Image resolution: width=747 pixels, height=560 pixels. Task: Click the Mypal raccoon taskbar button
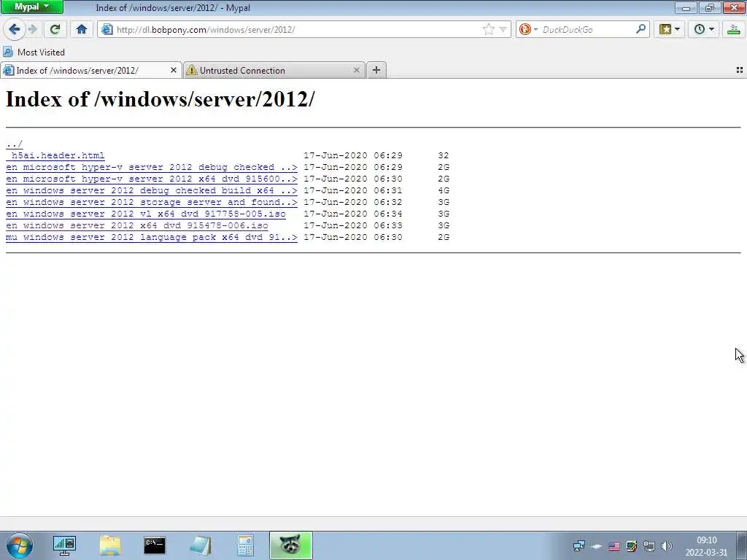click(x=290, y=545)
